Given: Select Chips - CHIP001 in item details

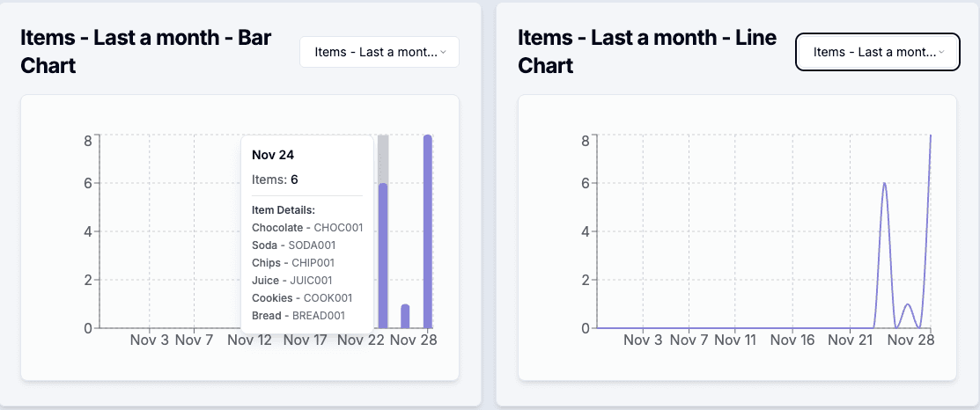Looking at the screenshot, I should tap(293, 263).
